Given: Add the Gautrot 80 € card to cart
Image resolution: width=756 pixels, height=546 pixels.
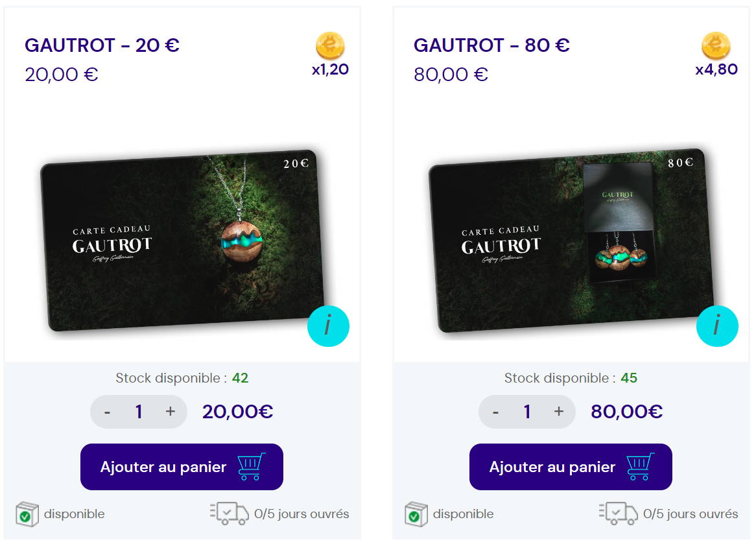Looking at the screenshot, I should coord(571,467).
